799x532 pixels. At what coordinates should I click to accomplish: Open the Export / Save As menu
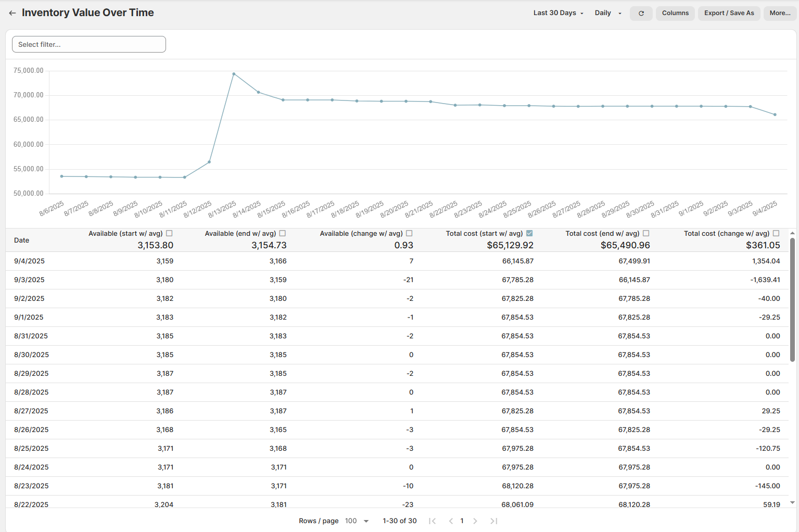pyautogui.click(x=729, y=13)
